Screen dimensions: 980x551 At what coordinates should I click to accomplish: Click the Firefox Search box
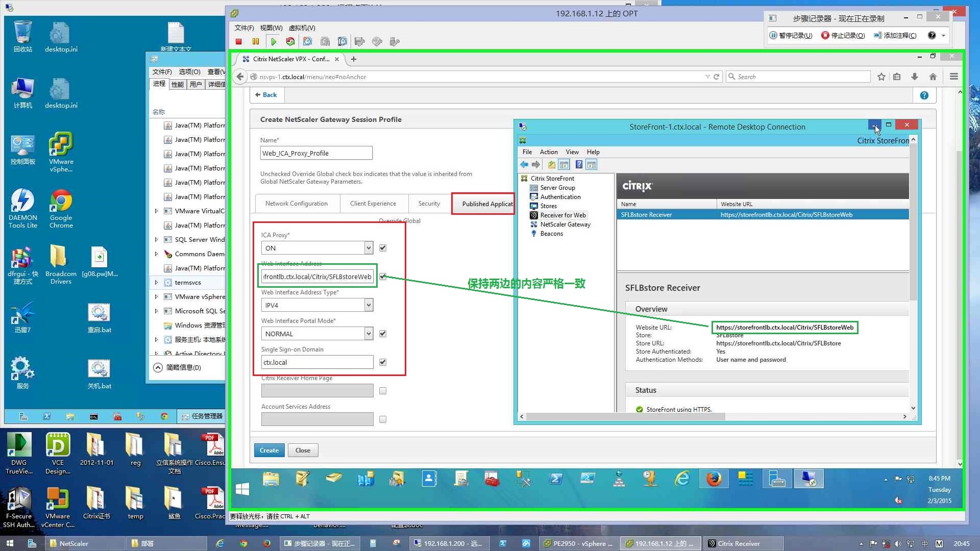[798, 77]
